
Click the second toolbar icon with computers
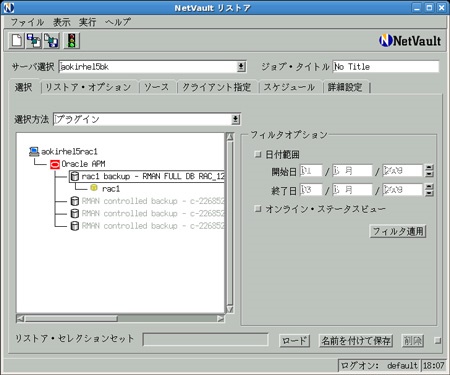(34, 41)
